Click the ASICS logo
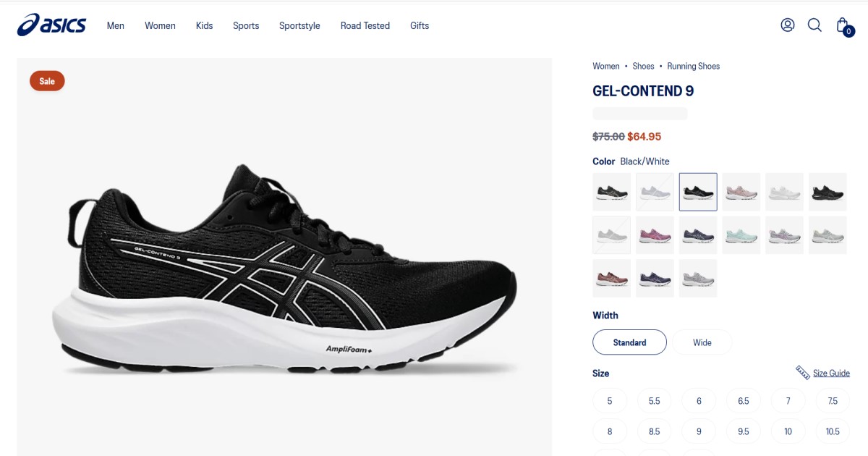 pyautogui.click(x=51, y=25)
